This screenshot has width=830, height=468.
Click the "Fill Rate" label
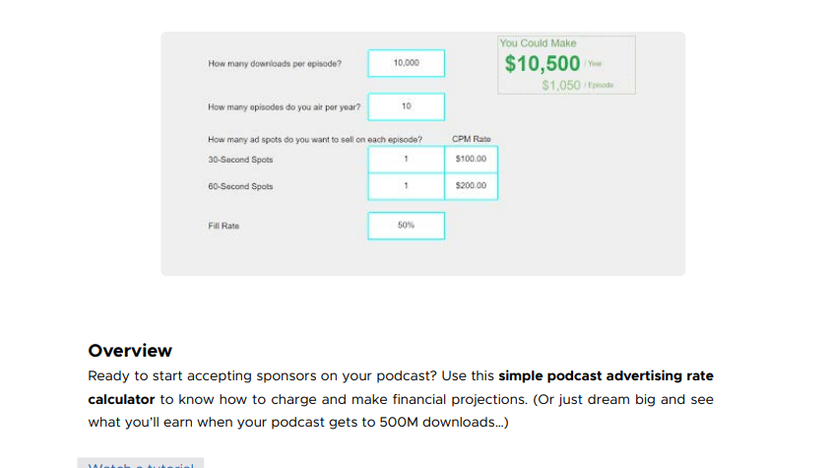(x=224, y=226)
